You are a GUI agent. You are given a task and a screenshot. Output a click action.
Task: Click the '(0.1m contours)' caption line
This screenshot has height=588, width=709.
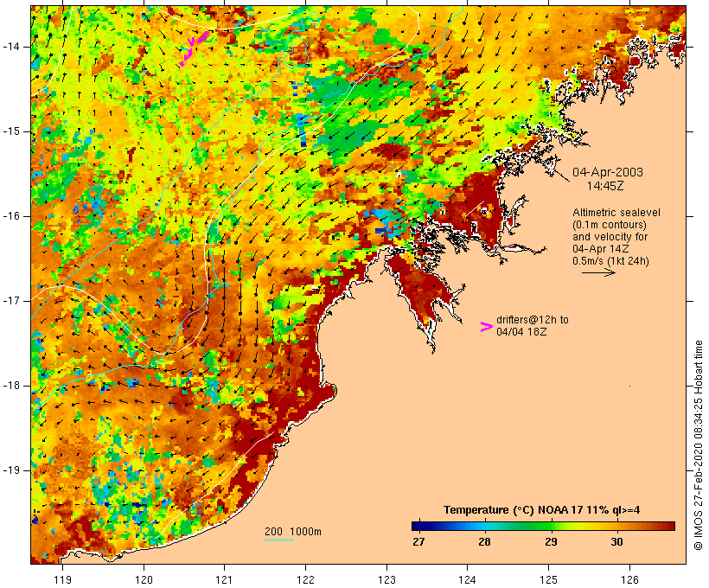tap(610, 225)
